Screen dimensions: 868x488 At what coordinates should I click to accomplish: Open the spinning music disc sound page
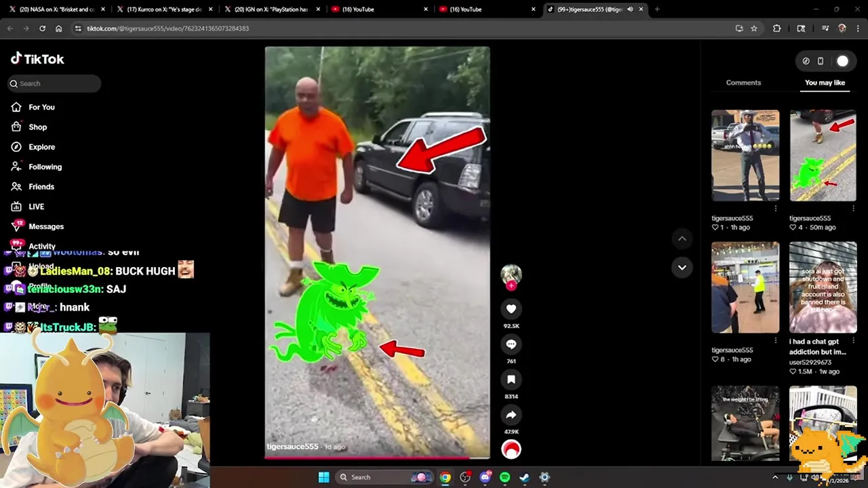511,449
